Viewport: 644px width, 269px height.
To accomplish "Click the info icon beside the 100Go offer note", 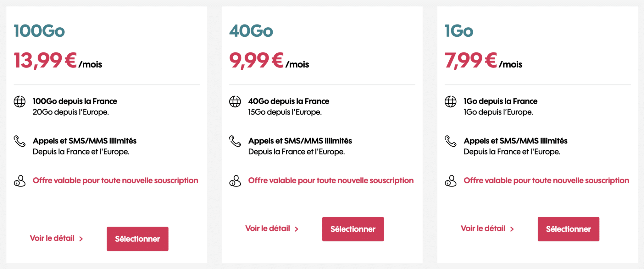I will click(x=19, y=181).
